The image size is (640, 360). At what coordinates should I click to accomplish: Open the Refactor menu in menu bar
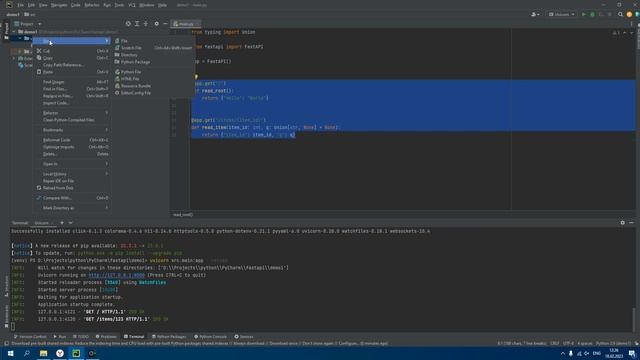(91, 5)
